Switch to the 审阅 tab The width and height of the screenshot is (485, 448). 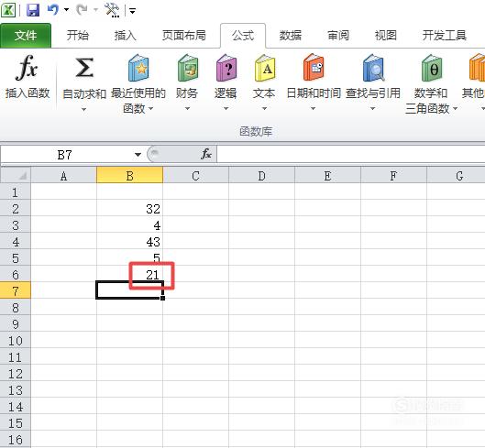pyautogui.click(x=338, y=36)
